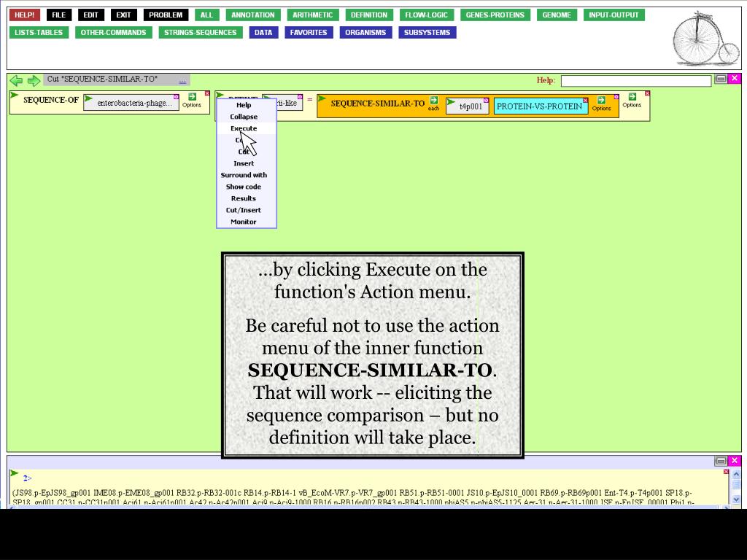This screenshot has height=560, width=747.
Task: Open the FLOW-LOGIC palette
Action: pyautogui.click(x=426, y=15)
